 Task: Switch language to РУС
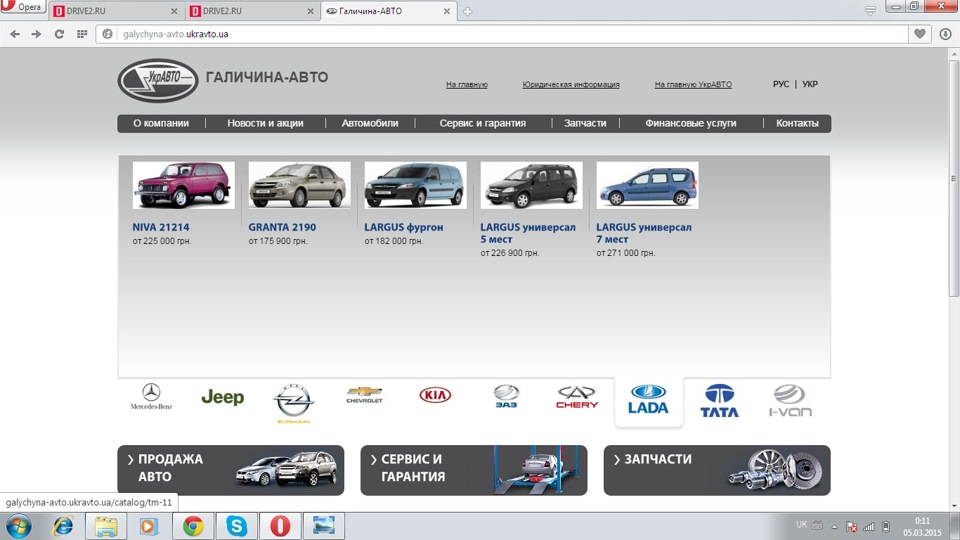coord(781,84)
